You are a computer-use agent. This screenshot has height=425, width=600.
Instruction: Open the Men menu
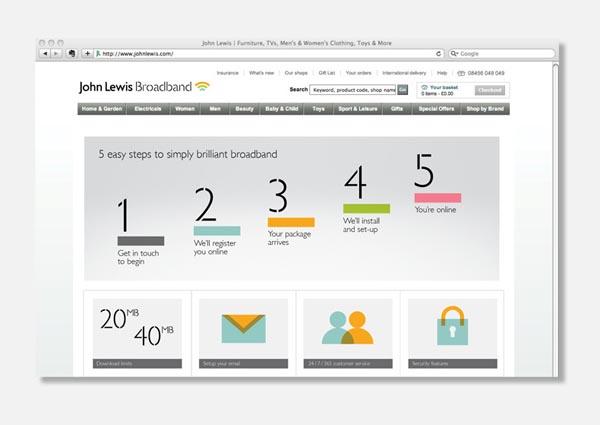(x=215, y=109)
